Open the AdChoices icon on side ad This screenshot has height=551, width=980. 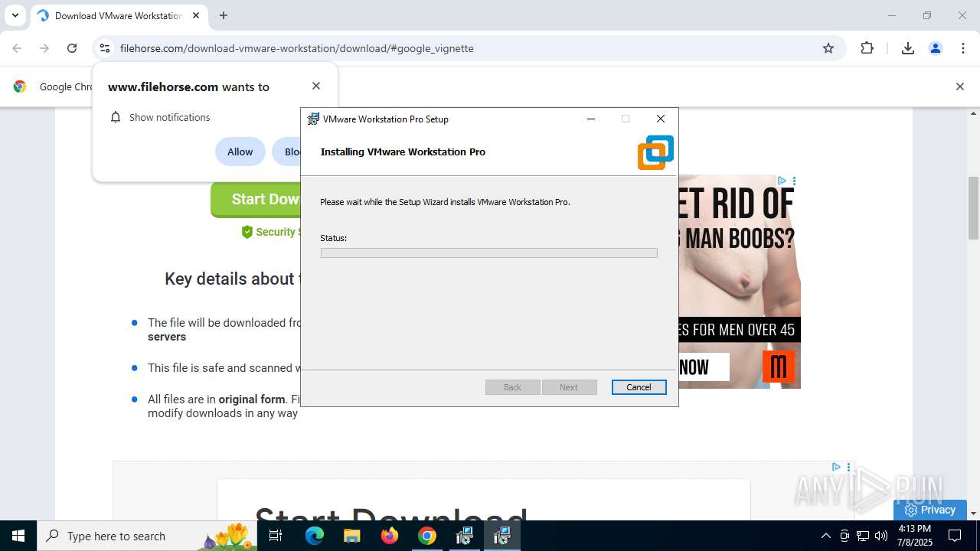[782, 181]
